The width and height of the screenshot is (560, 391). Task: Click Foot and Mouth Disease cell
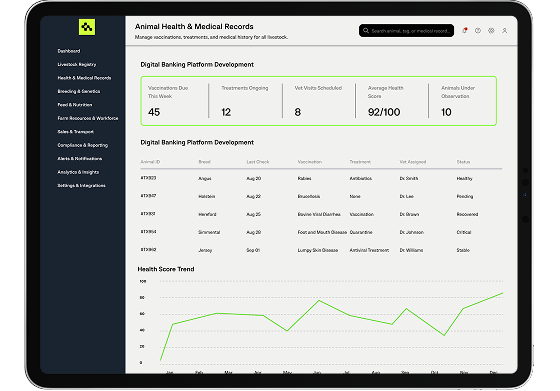[x=322, y=232]
